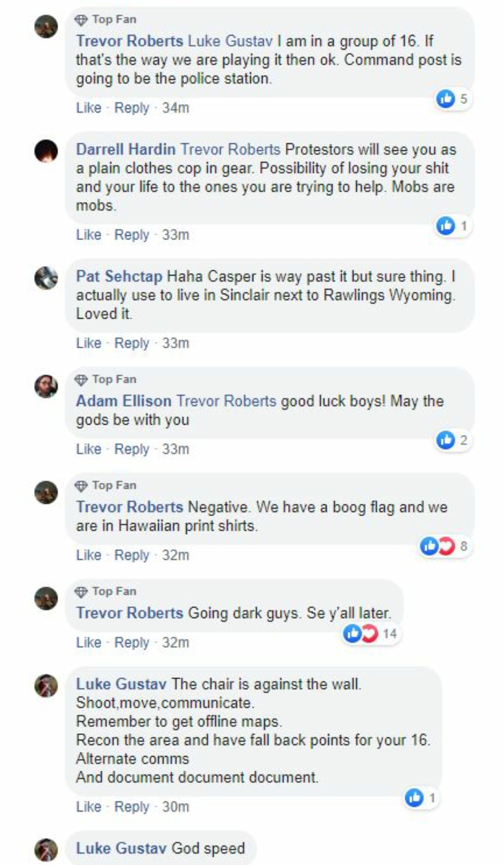Click the 30m timestamp on Luke Gustav's comment

pyautogui.click(x=176, y=807)
